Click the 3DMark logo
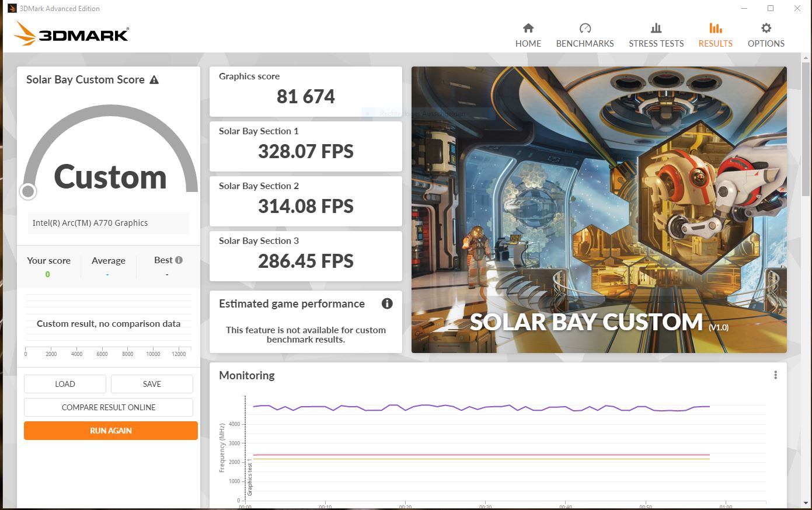The height and width of the screenshot is (510, 812). (x=71, y=33)
